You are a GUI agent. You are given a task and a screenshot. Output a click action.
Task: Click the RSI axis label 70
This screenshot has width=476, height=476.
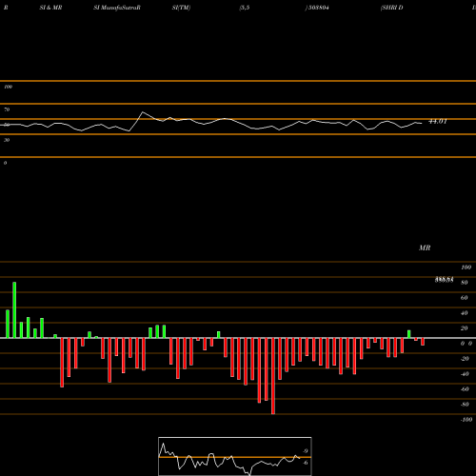pyautogui.click(x=7, y=109)
